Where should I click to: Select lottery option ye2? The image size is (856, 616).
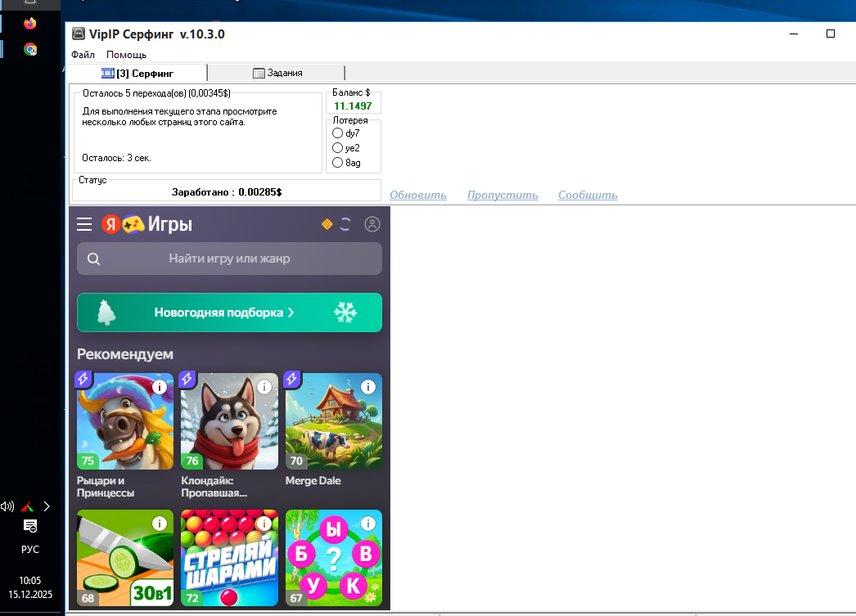[337, 148]
